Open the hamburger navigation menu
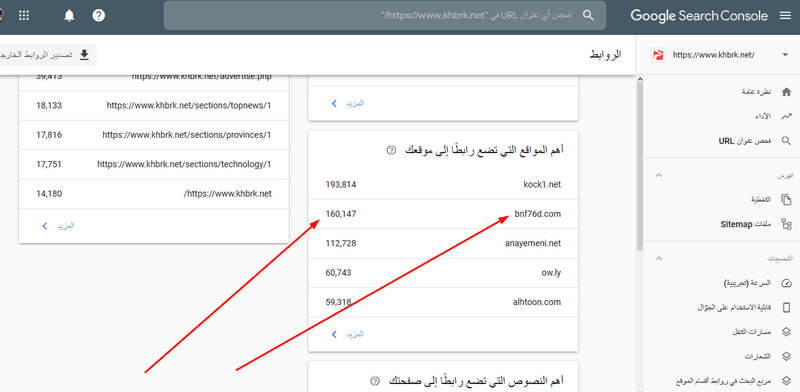This screenshot has width=800, height=392. (785, 16)
